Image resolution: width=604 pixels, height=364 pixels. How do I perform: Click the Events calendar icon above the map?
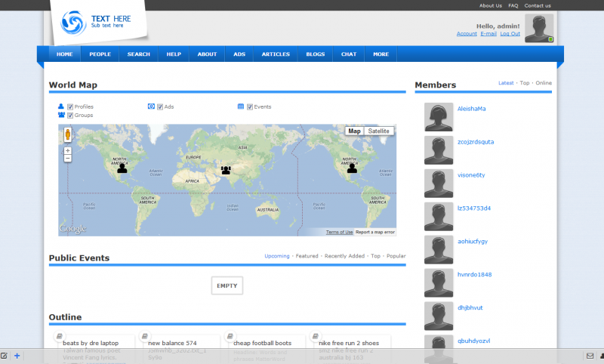pos(241,106)
